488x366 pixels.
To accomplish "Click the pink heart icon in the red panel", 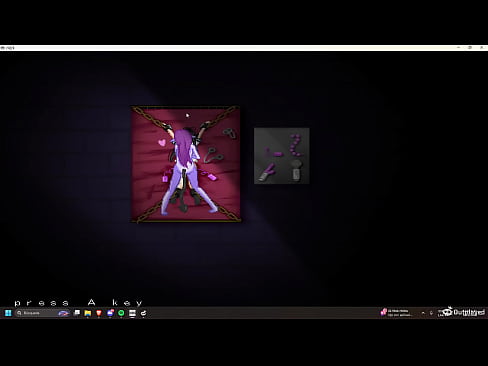I will [162, 143].
